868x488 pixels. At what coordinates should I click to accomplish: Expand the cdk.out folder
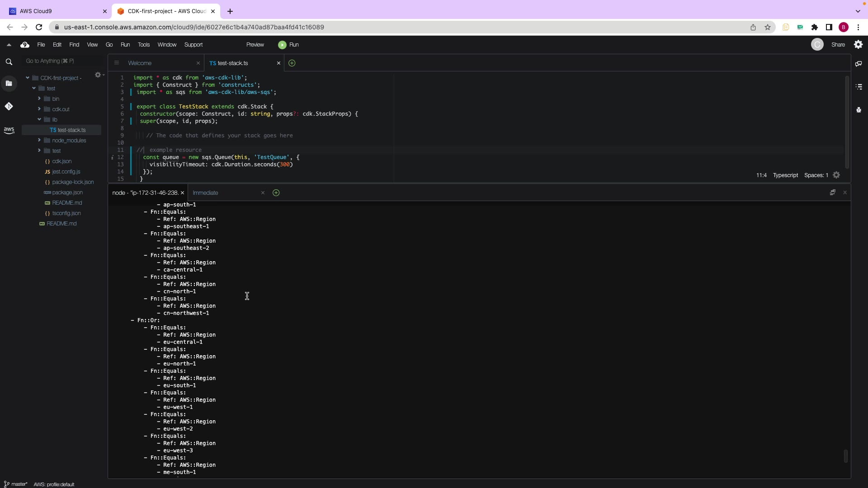(x=39, y=109)
